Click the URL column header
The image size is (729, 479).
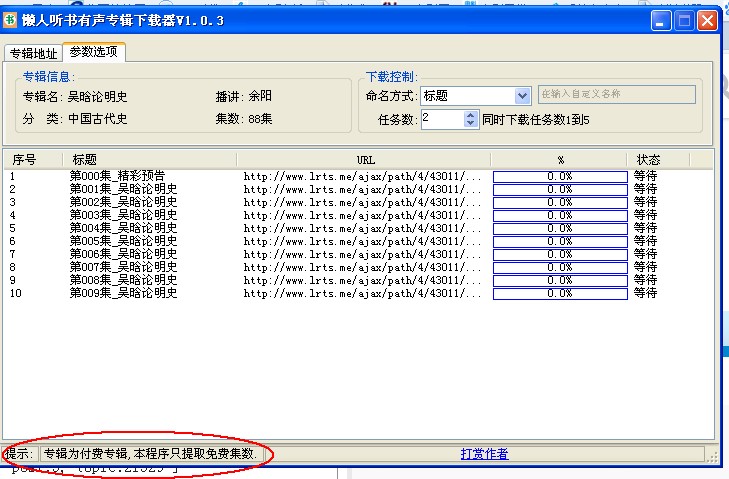[x=365, y=159]
